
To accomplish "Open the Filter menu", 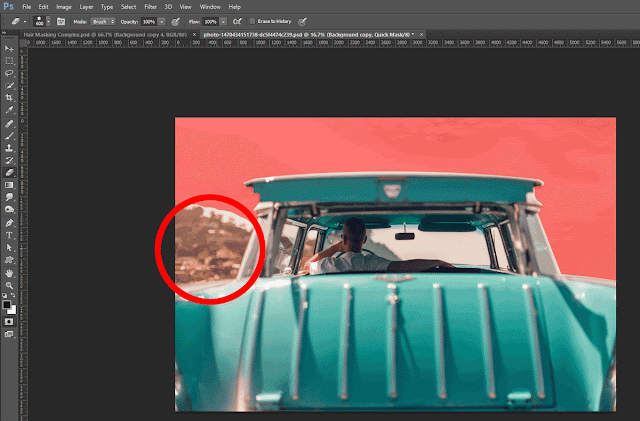I will tap(150, 7).
